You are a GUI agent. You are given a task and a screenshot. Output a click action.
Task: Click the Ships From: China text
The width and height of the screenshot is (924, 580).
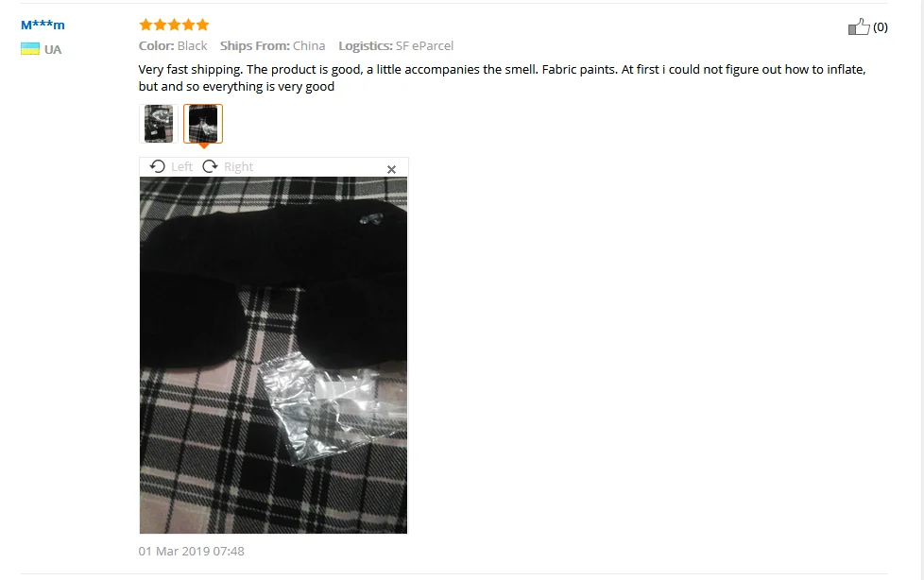click(272, 46)
